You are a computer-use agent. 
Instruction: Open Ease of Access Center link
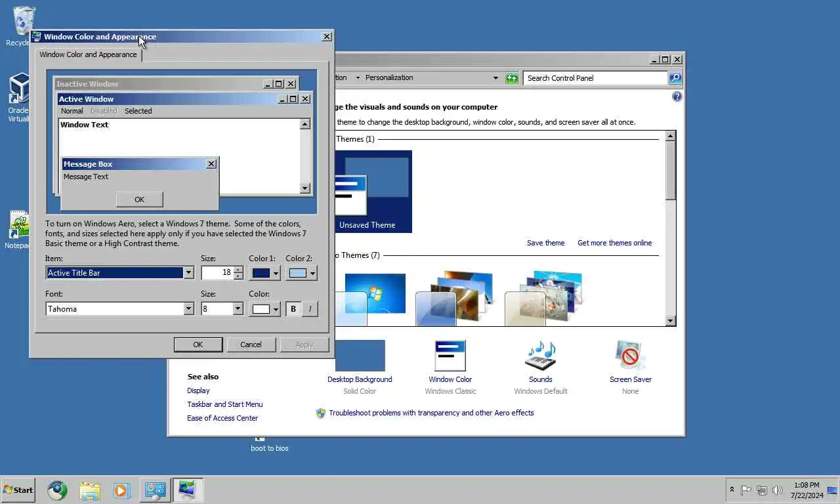[222, 418]
